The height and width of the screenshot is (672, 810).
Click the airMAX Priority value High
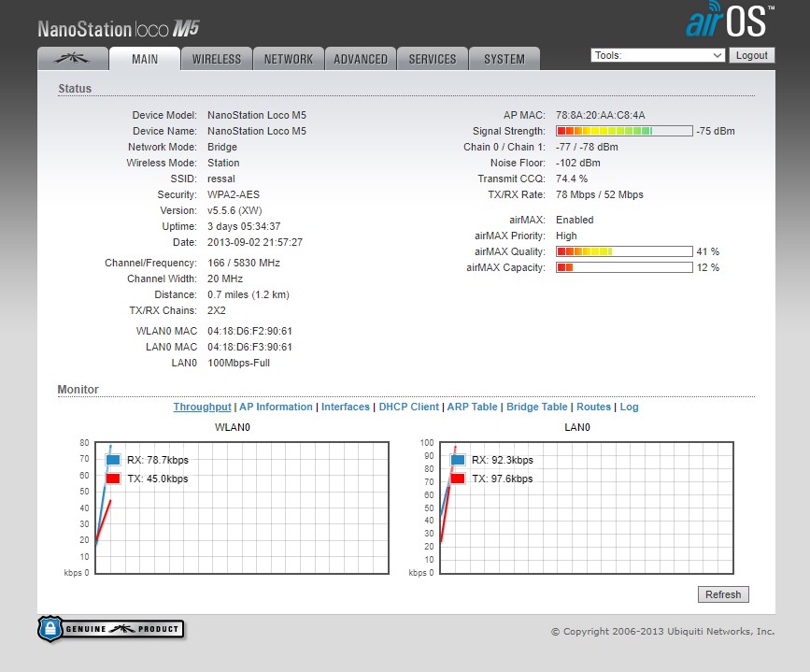click(566, 236)
